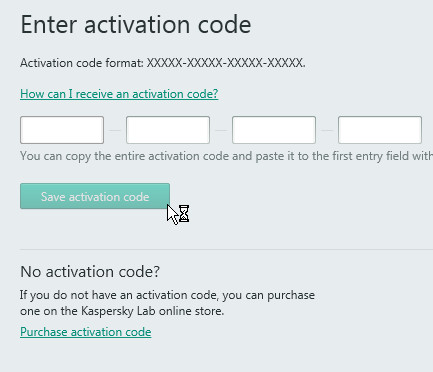Click the dash between second and third fields
Viewport: 433px width, 372px height.
coord(221,130)
